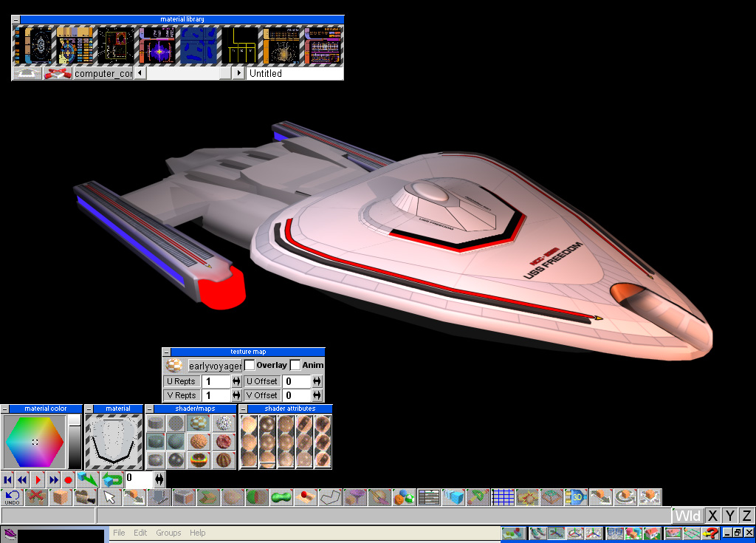Switch the Wld coordinate system button

pyautogui.click(x=688, y=516)
